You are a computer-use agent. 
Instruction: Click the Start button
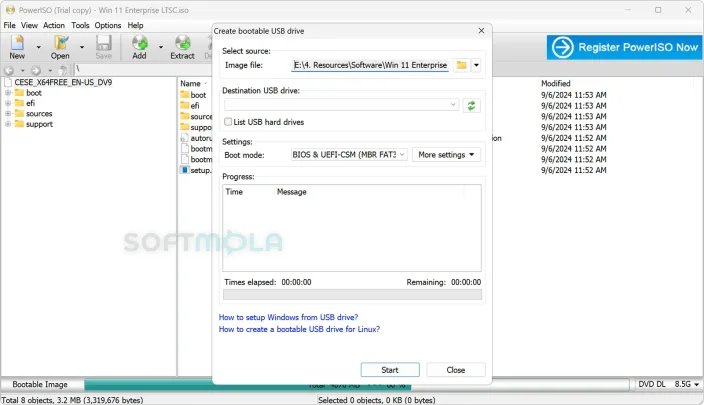tap(390, 370)
